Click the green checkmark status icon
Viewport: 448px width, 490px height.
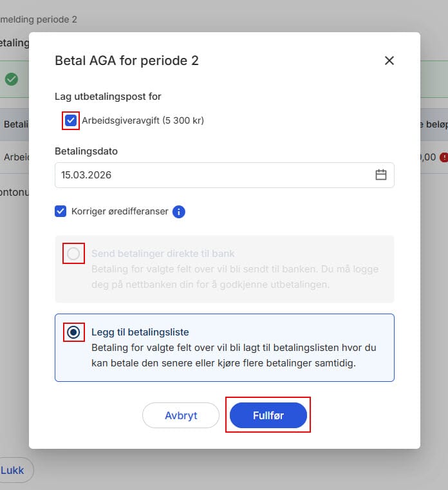(12, 79)
